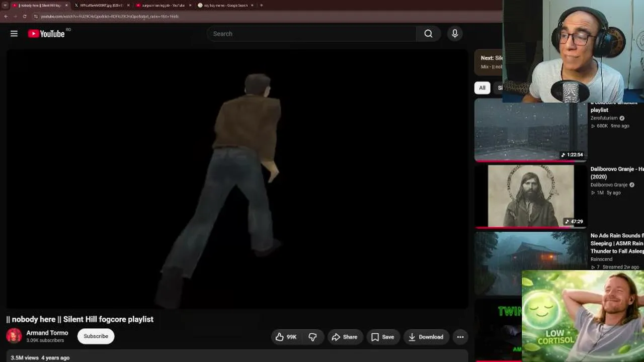Click the video title 'nobody here' text
The height and width of the screenshot is (362, 644).
click(80, 319)
